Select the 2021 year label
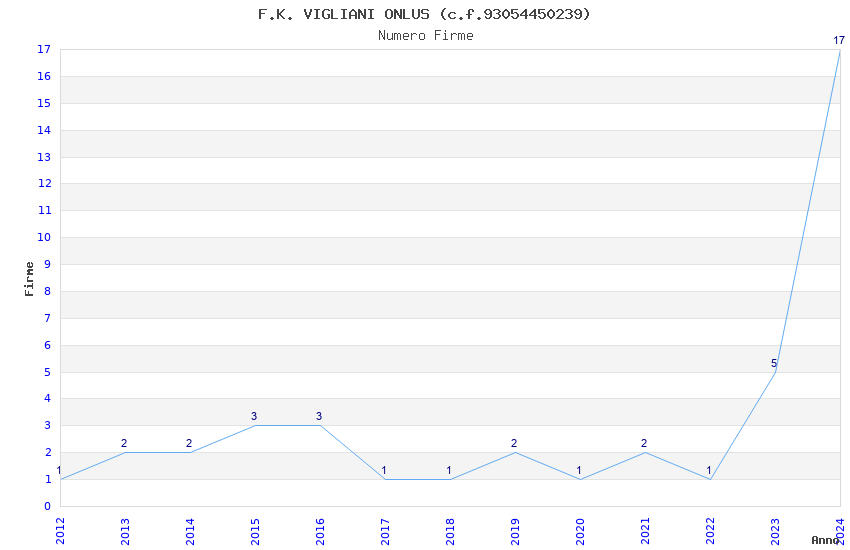 click(x=646, y=531)
